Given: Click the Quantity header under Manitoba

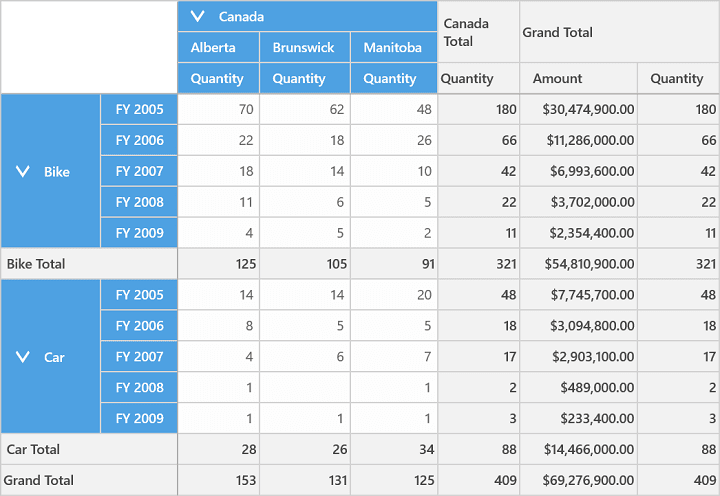Looking at the screenshot, I should (x=394, y=79).
